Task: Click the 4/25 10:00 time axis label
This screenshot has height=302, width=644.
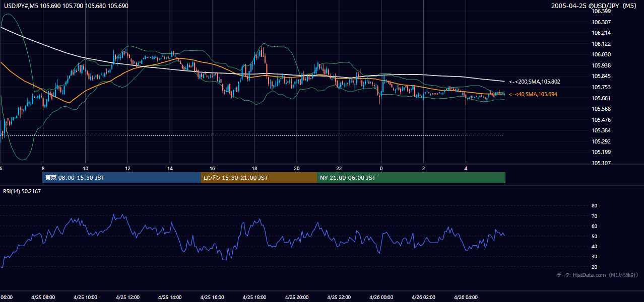Action: click(x=85, y=297)
